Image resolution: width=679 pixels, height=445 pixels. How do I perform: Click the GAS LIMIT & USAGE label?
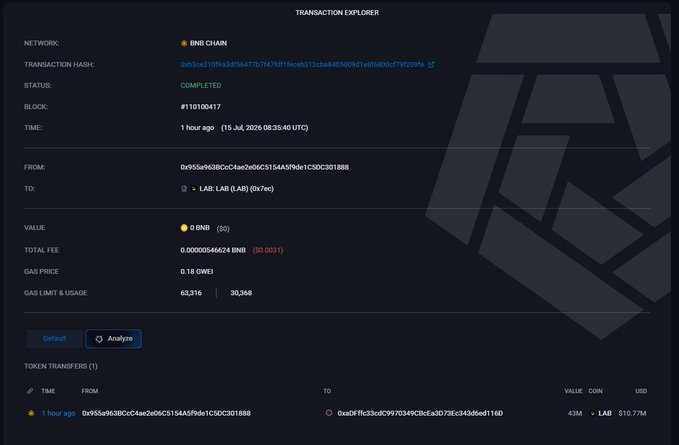point(56,293)
